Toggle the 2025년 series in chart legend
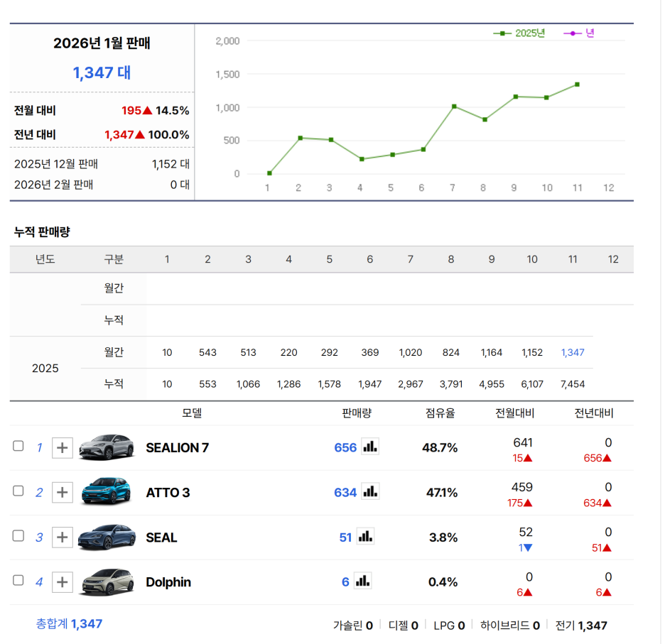665x644 pixels. [519, 33]
